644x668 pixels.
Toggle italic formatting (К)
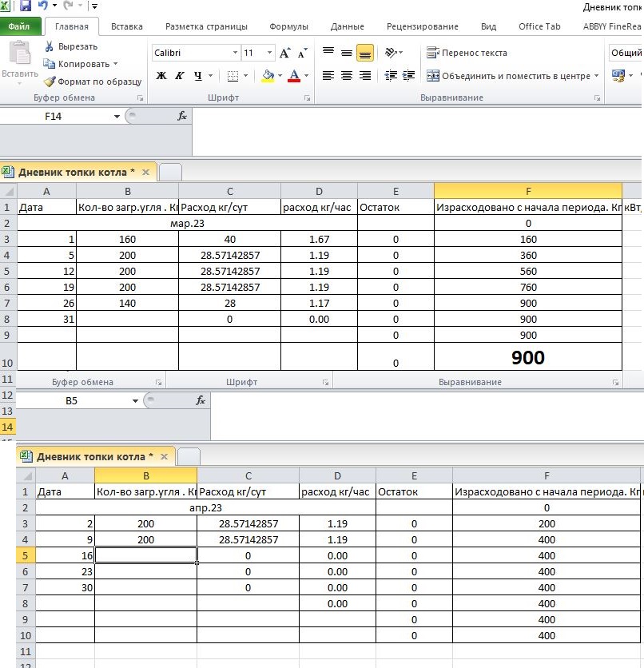coord(180,76)
